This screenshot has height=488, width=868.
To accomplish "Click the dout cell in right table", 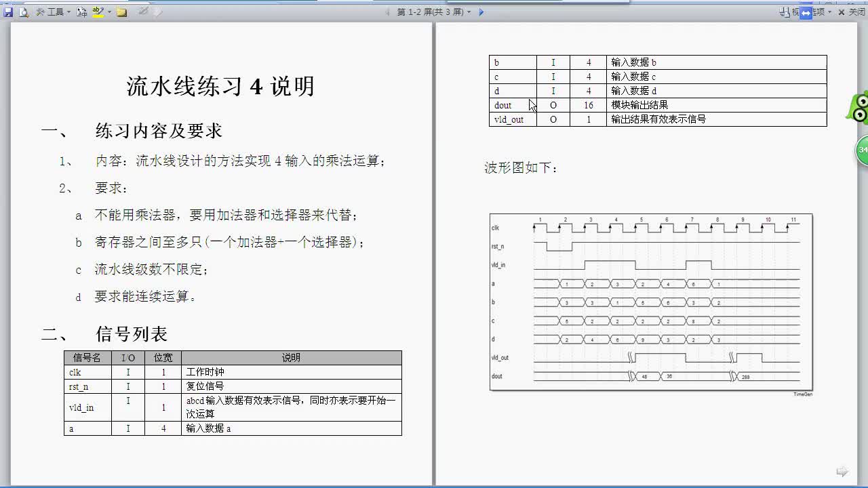I will click(513, 105).
